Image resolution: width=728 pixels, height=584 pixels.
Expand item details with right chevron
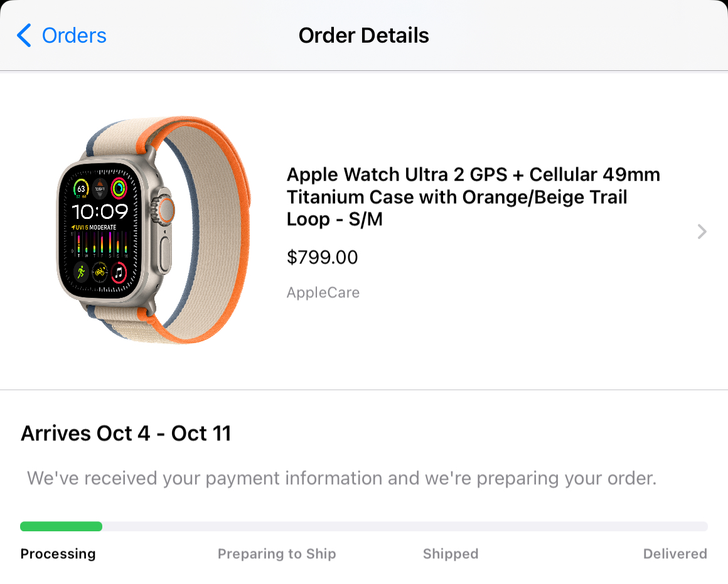click(x=702, y=232)
